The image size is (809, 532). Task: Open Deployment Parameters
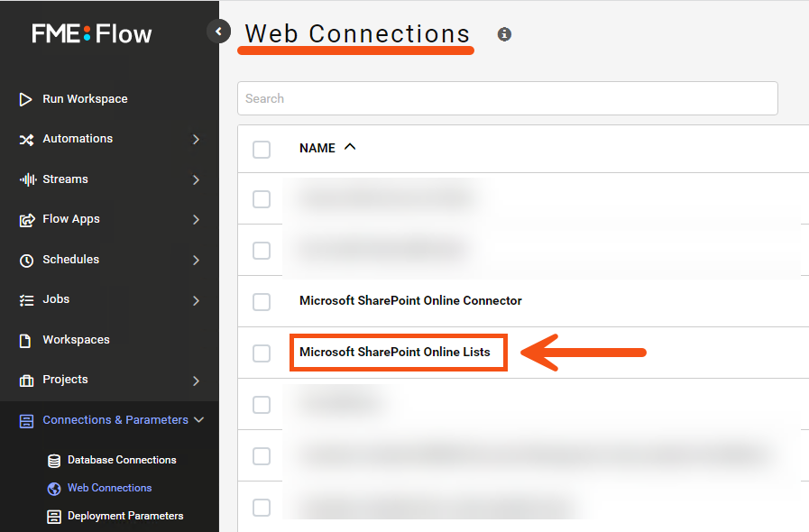pos(125,516)
